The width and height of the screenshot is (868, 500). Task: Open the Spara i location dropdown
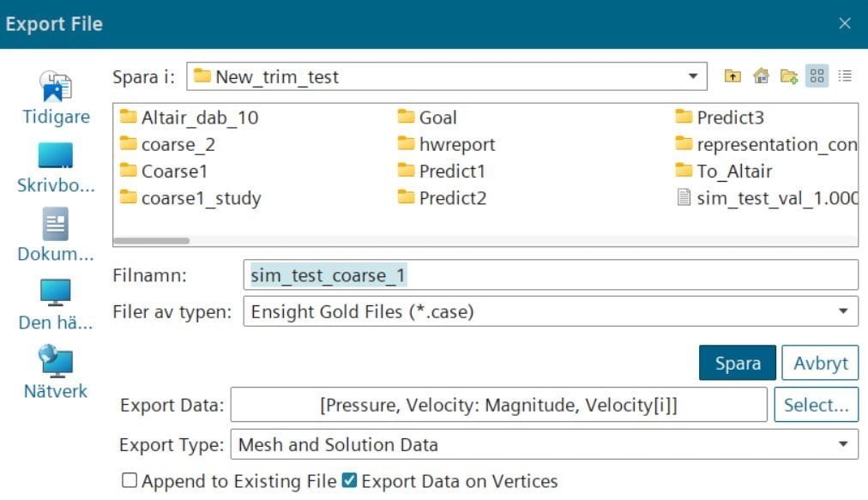[x=693, y=75]
